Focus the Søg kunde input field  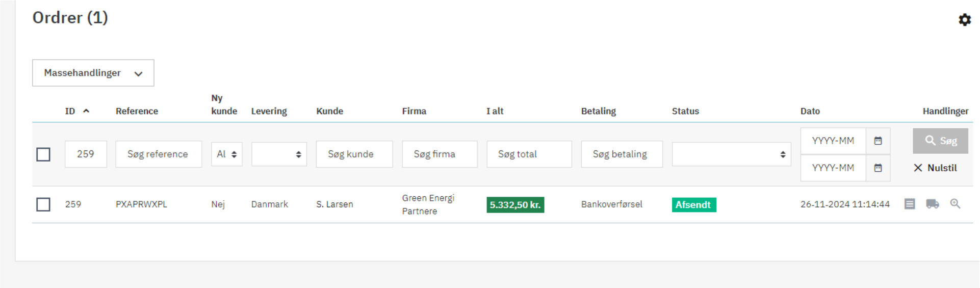pyautogui.click(x=354, y=154)
